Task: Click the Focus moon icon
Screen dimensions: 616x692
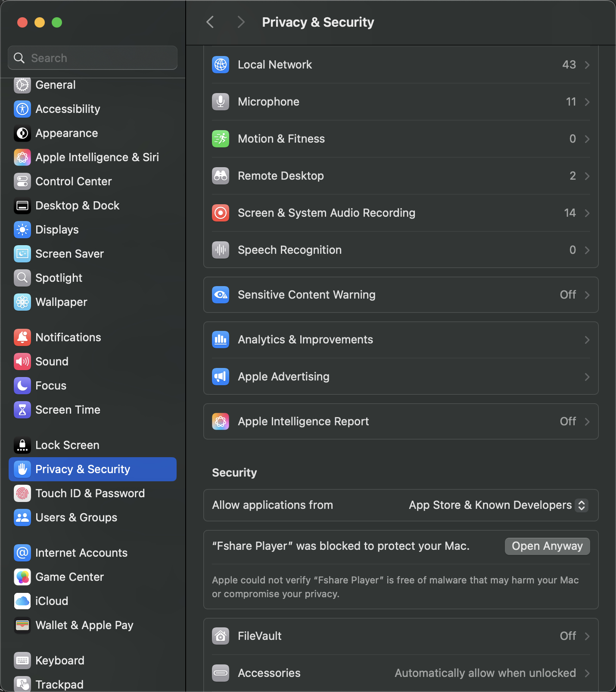Action: click(x=22, y=386)
